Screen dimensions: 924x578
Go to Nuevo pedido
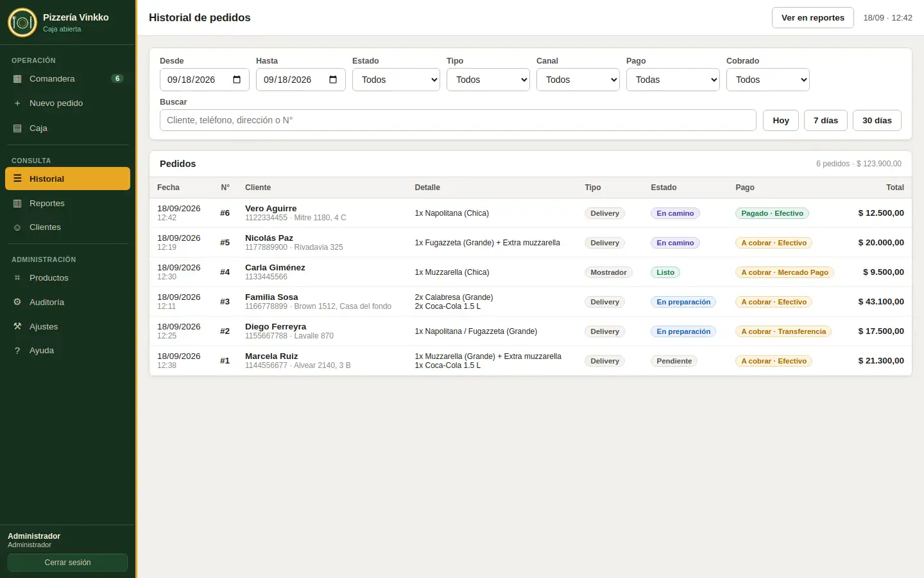(67, 103)
